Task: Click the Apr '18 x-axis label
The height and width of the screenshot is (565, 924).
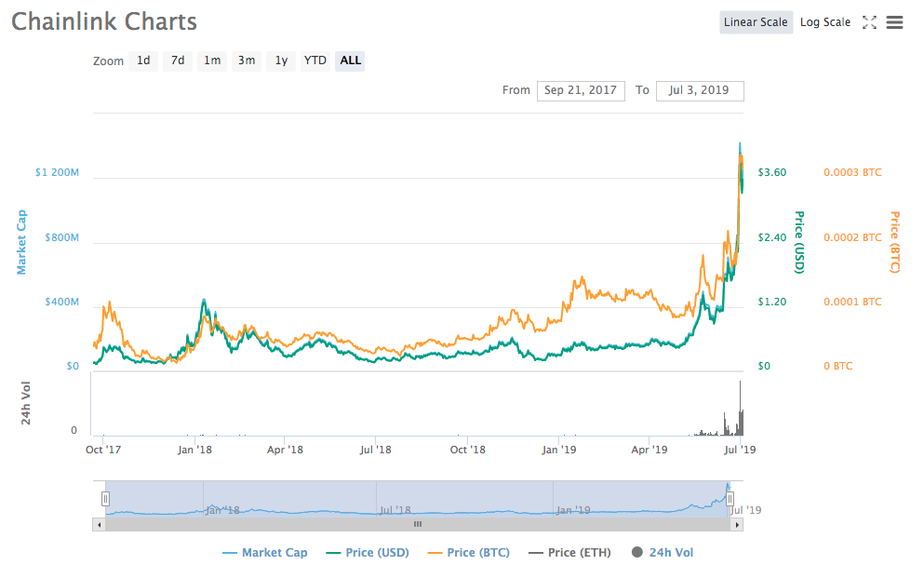Action: (x=285, y=450)
